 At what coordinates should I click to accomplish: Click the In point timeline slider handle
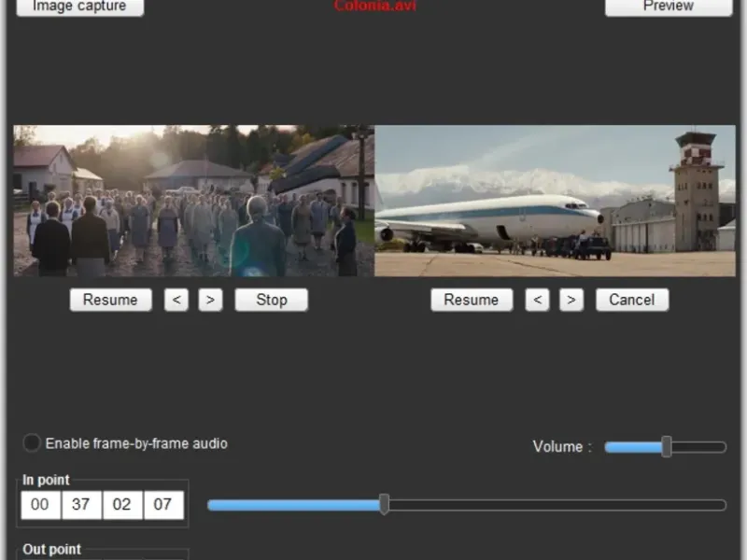pos(384,504)
